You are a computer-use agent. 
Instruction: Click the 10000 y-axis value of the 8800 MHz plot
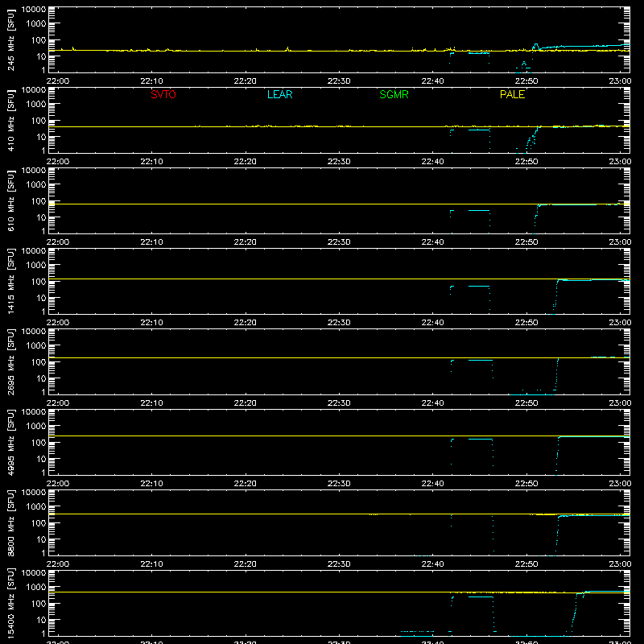pyautogui.click(x=34, y=493)
